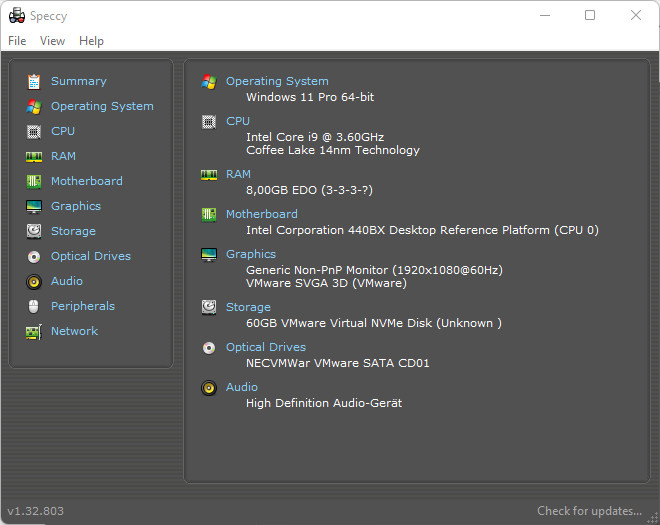Click the Audio heading link in summary

coord(242,387)
